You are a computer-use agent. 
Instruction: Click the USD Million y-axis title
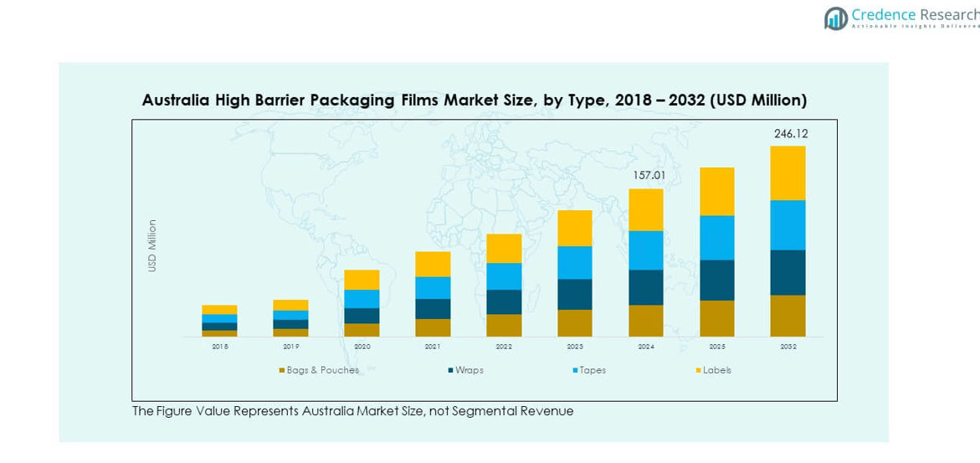pos(152,245)
